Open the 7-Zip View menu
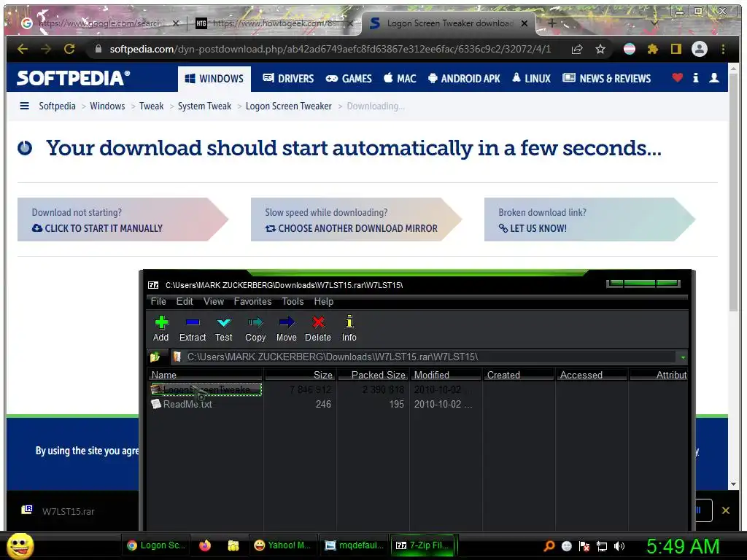The image size is (747, 560). pyautogui.click(x=214, y=301)
